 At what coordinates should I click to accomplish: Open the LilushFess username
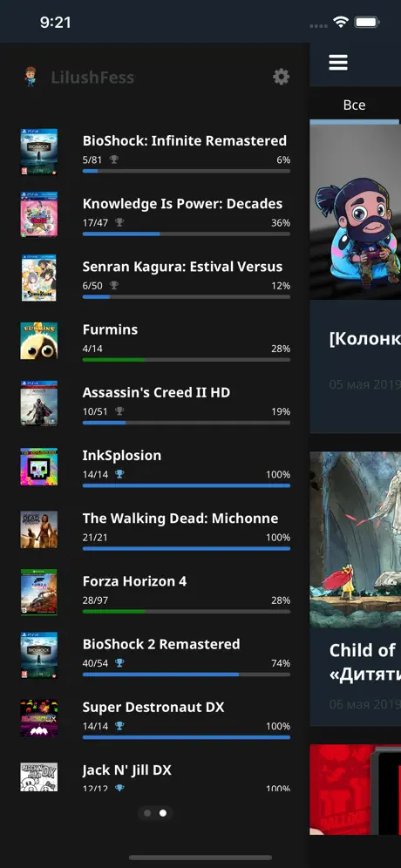[92, 78]
